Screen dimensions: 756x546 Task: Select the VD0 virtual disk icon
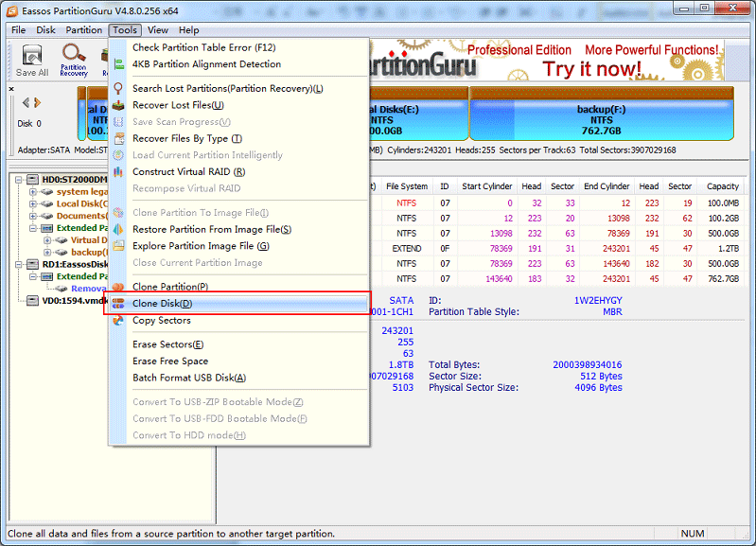(x=33, y=301)
